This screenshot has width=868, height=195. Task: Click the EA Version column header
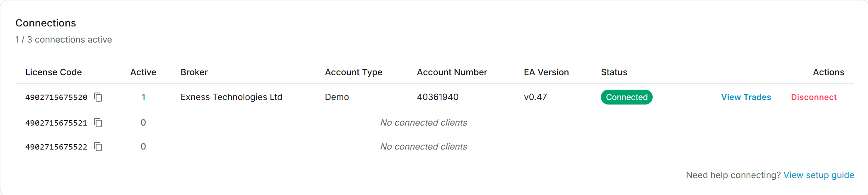[x=546, y=72]
